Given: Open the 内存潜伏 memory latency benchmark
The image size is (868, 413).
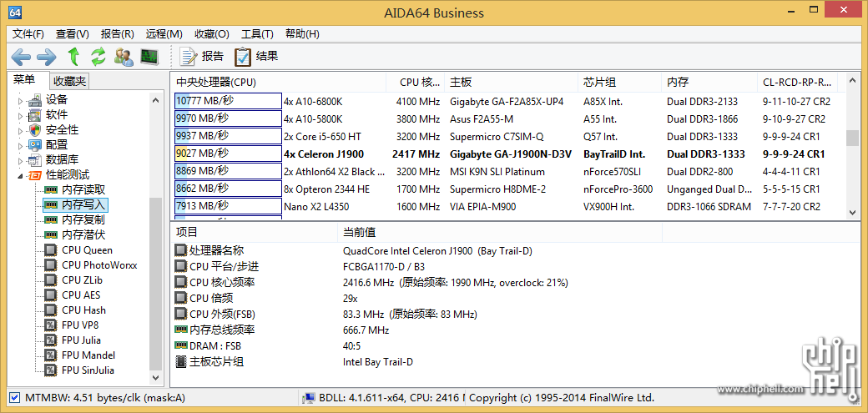Looking at the screenshot, I should click(x=83, y=234).
